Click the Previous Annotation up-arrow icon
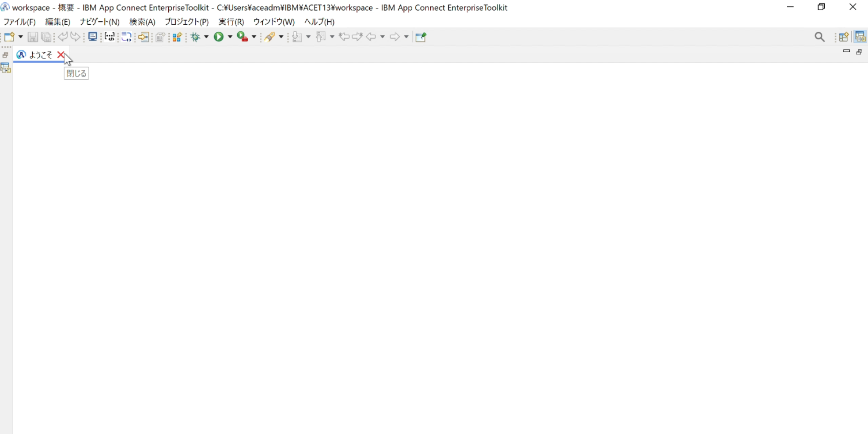 (x=321, y=37)
